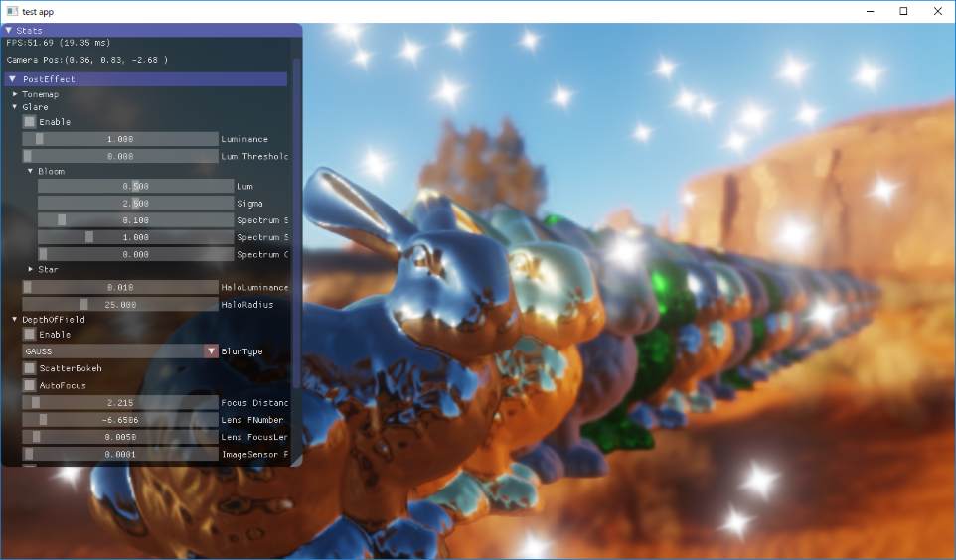Click the Sigma slider
Screen dimensions: 956x560
136,203
